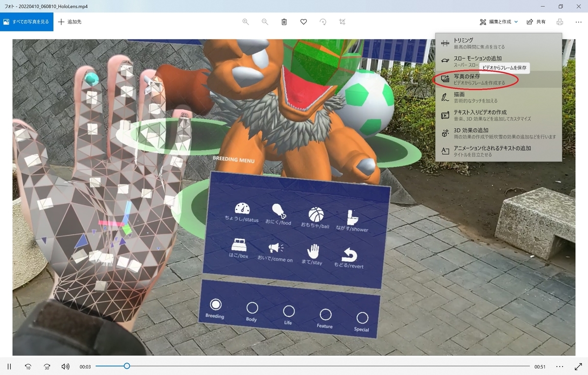588x375 pixels.
Task: Add to favorites with heart icon
Action: (303, 22)
